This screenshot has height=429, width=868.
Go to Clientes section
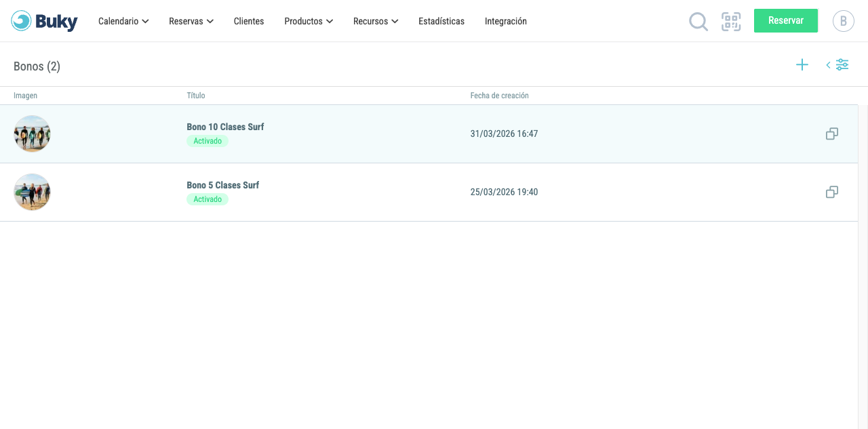click(x=249, y=21)
